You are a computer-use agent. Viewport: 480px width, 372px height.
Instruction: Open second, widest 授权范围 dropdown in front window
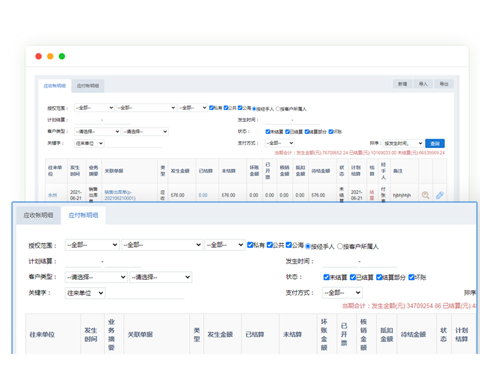point(162,245)
